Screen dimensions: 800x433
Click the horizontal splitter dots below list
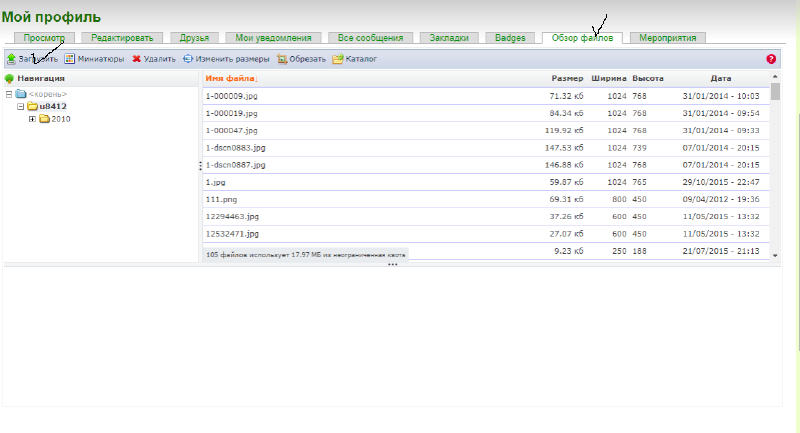coord(392,264)
